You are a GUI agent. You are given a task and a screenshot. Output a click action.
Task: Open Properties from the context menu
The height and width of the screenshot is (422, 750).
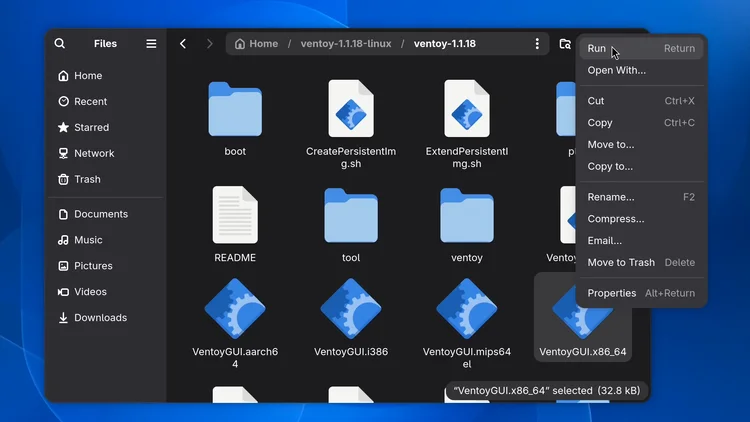[x=641, y=293]
